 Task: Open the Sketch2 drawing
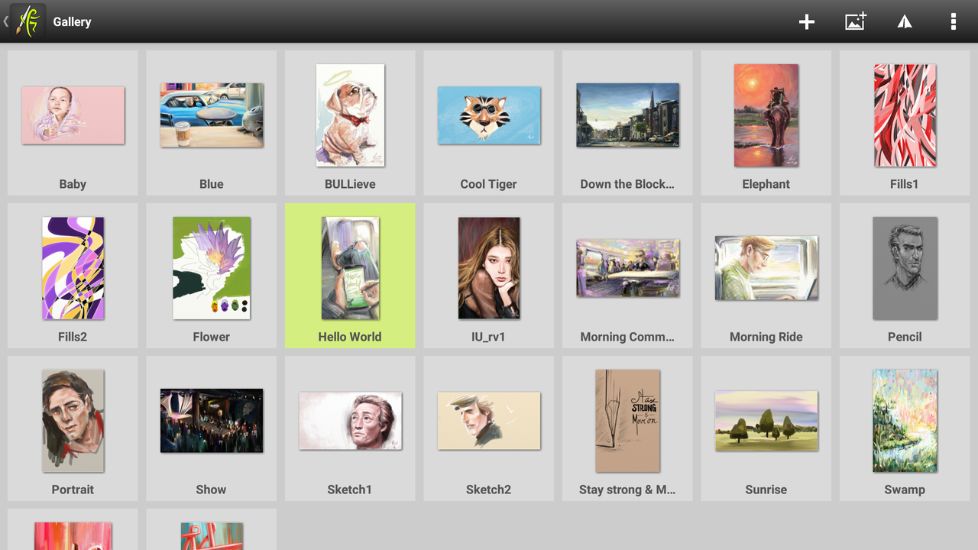(x=488, y=421)
